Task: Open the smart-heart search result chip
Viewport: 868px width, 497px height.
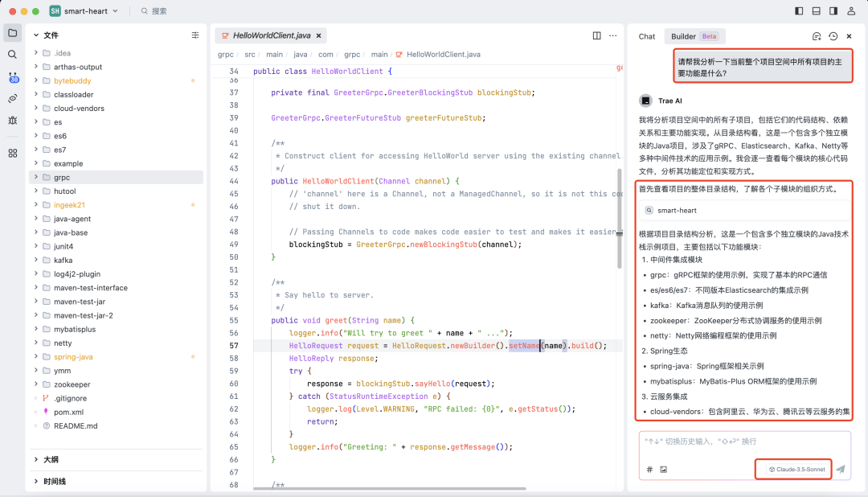Action: (x=744, y=211)
